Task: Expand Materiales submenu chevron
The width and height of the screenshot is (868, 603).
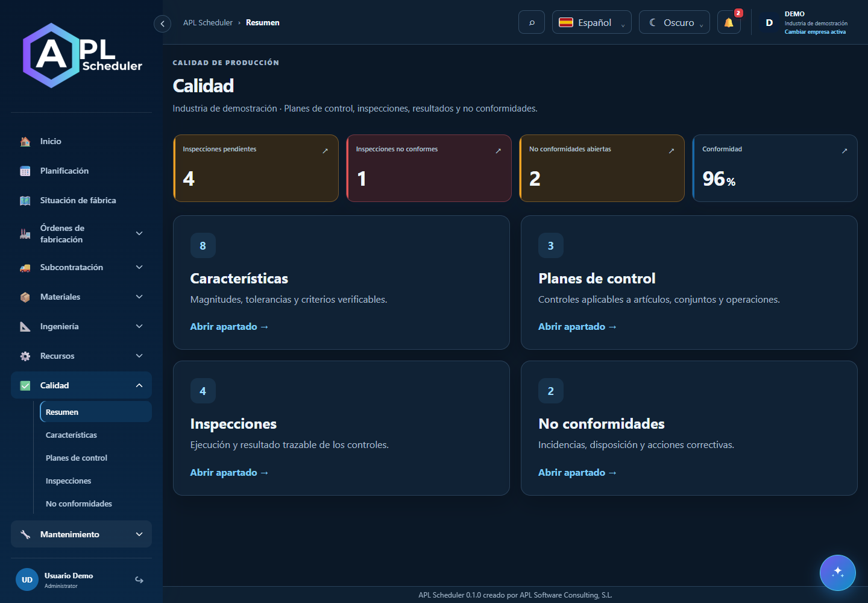Action: 139,297
